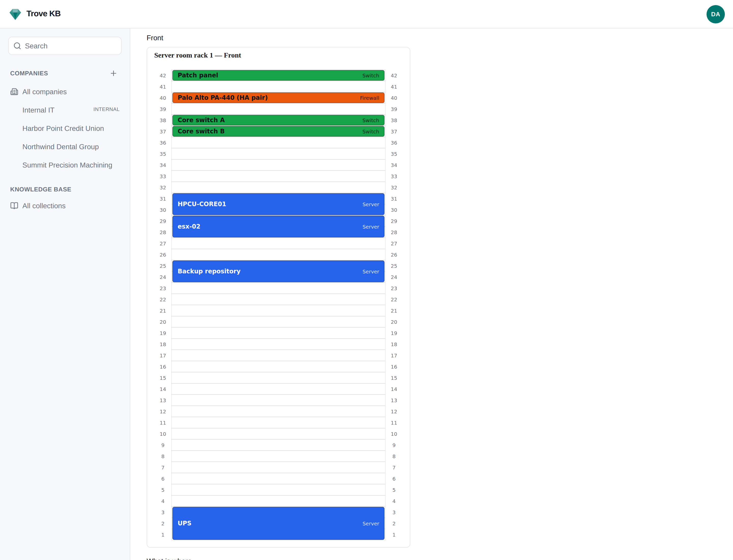
Task: Click the Trove KB gem logo
Action: tap(15, 14)
